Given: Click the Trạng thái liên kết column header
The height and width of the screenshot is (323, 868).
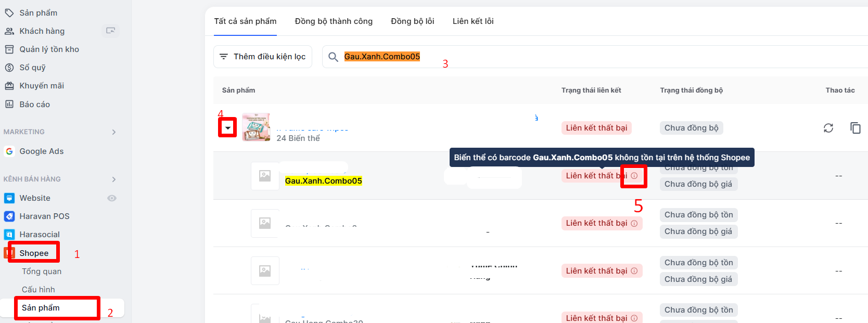Looking at the screenshot, I should coord(591,91).
